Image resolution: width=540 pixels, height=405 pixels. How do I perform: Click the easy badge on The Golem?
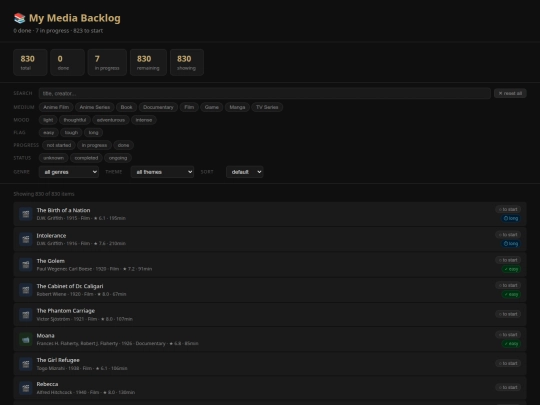coord(511,269)
